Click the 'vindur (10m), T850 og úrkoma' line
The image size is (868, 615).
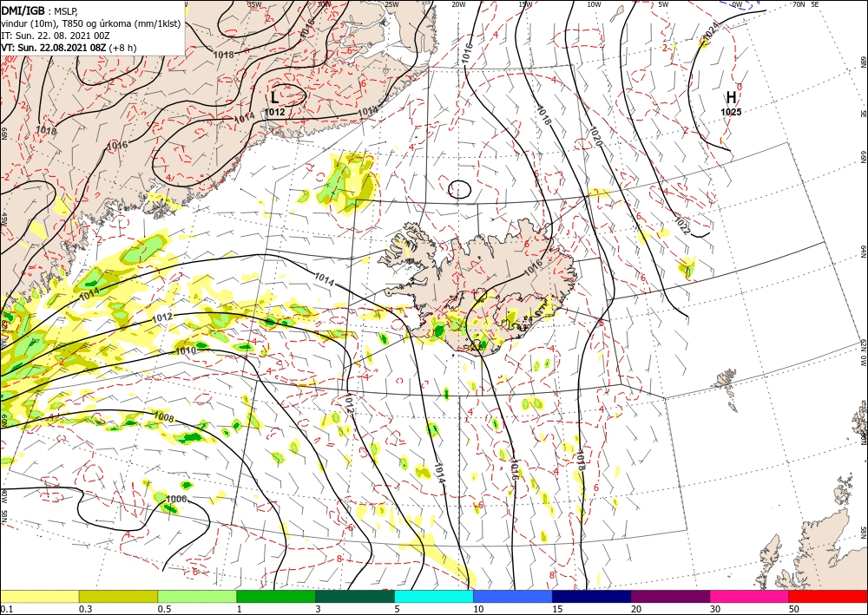point(90,24)
